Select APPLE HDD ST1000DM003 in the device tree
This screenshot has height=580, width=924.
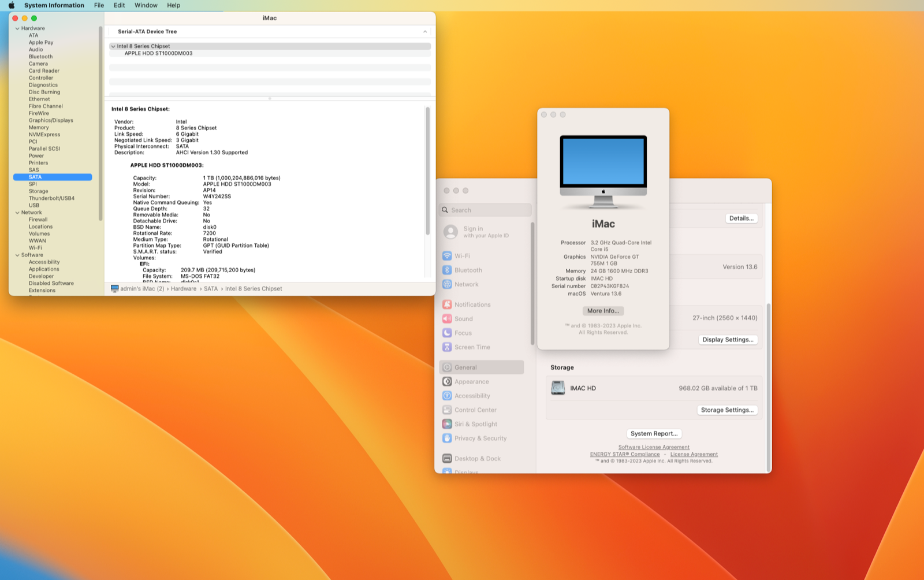click(x=159, y=53)
